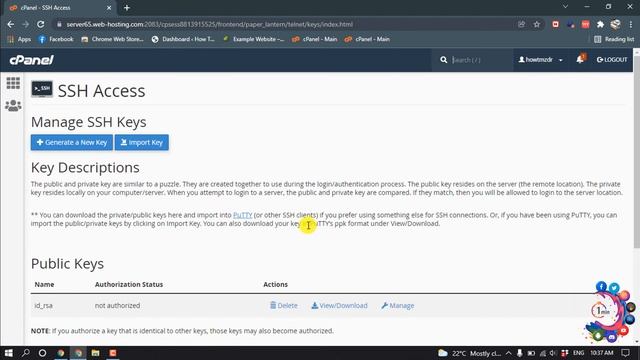Click the cPanel logo

[x=32, y=60]
